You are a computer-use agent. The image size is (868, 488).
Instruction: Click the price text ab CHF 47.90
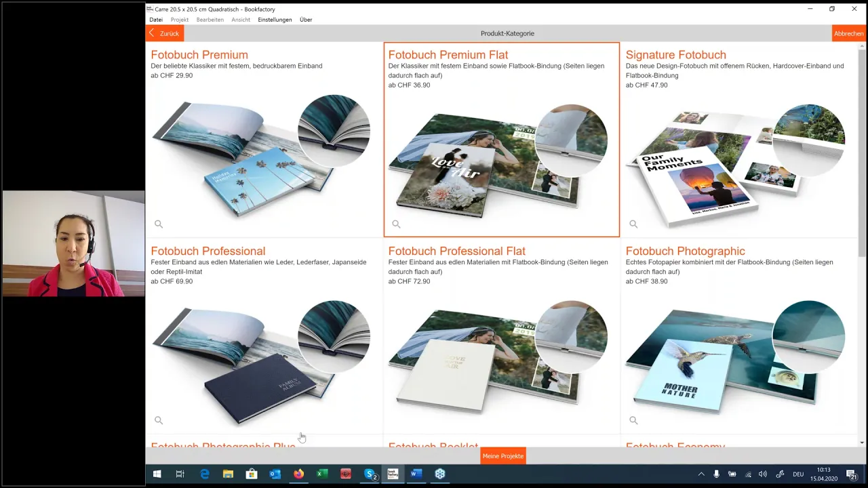646,85
